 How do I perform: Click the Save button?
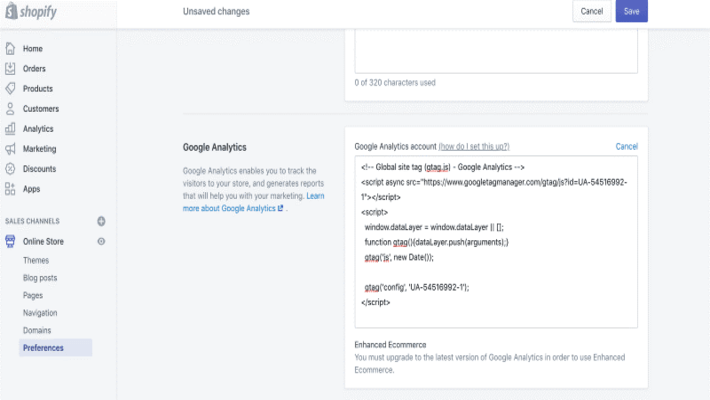(631, 11)
